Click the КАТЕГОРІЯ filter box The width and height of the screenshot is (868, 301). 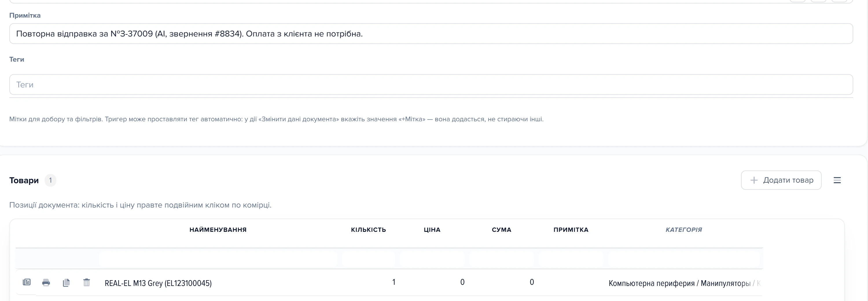[684, 259]
